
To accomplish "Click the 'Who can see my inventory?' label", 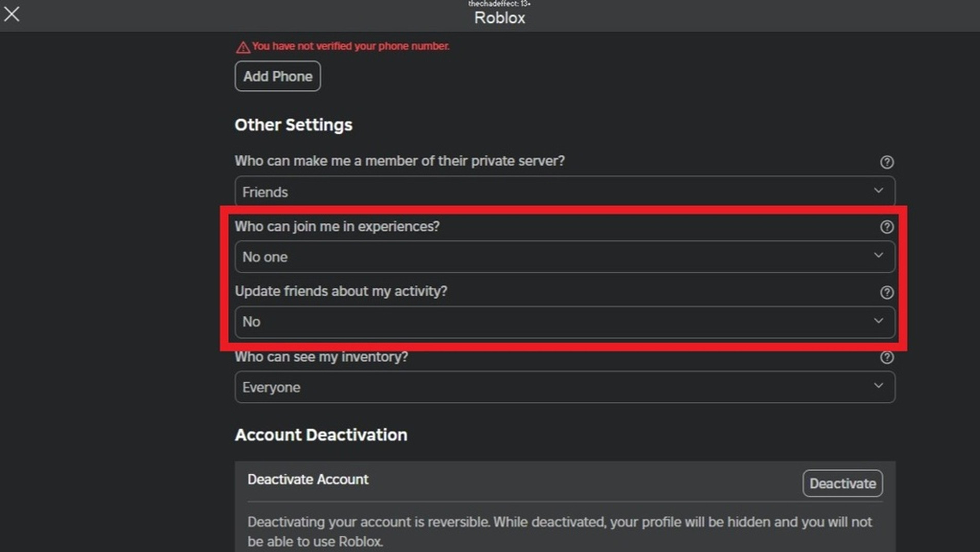I will tap(321, 357).
